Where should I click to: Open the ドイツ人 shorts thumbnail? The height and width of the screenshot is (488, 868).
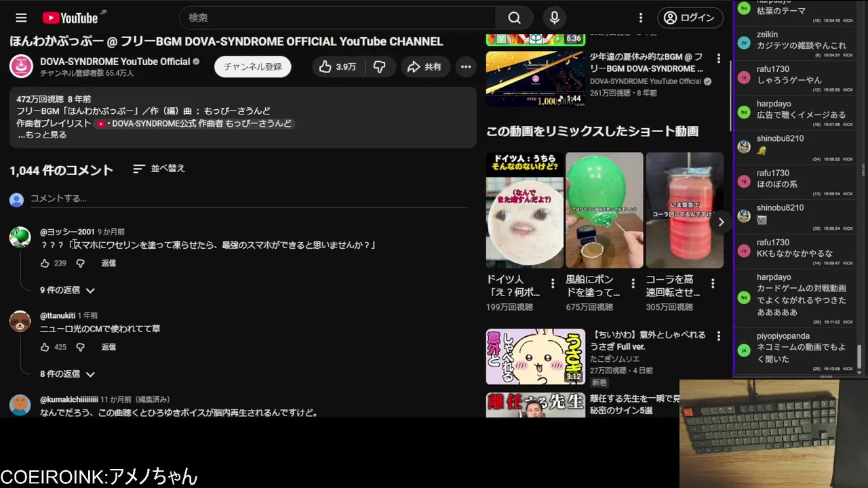[525, 210]
